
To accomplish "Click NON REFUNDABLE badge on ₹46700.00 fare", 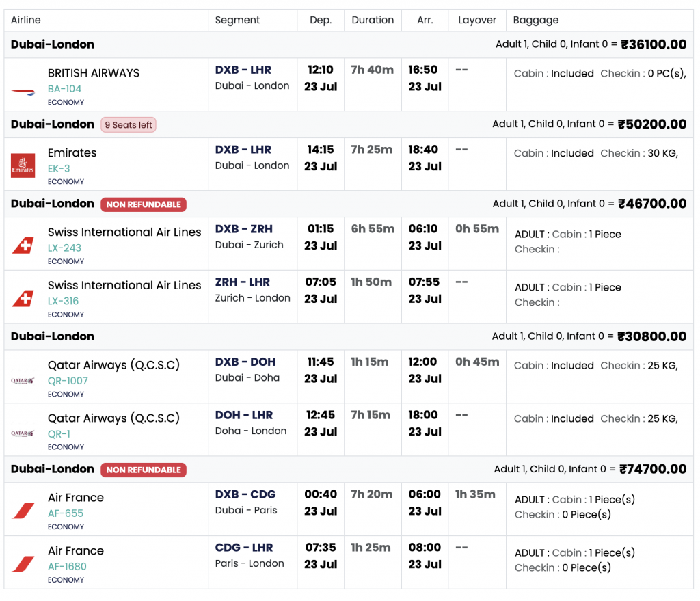I will coord(144,204).
